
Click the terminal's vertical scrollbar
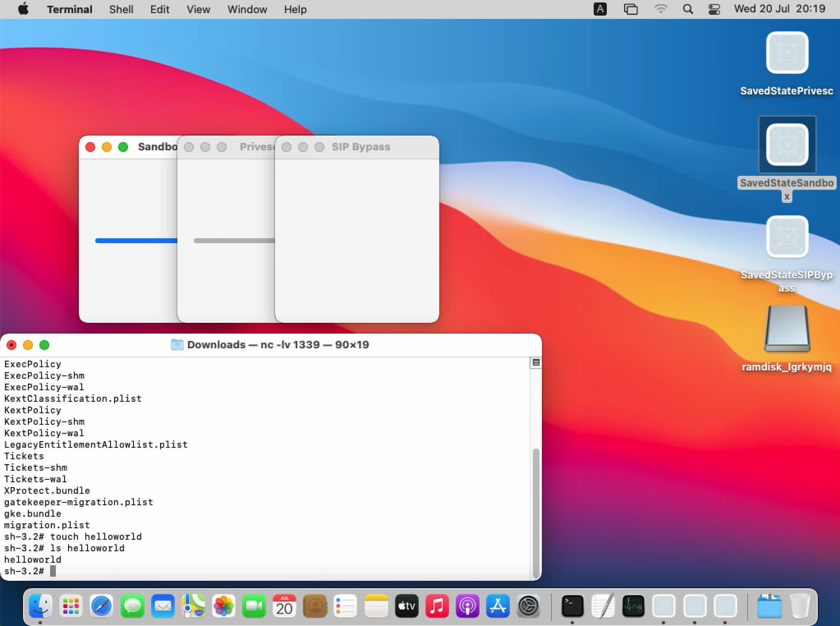pyautogui.click(x=535, y=513)
